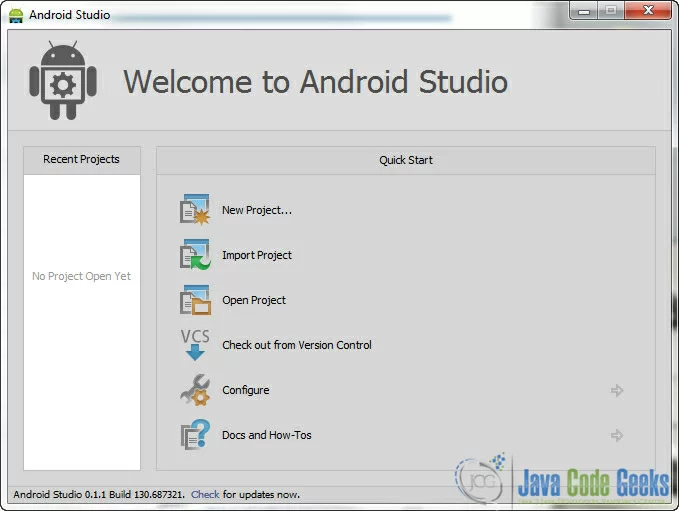Viewport: 679px width, 511px height.
Task: Maximize the Android Studio window
Action: [x=611, y=10]
